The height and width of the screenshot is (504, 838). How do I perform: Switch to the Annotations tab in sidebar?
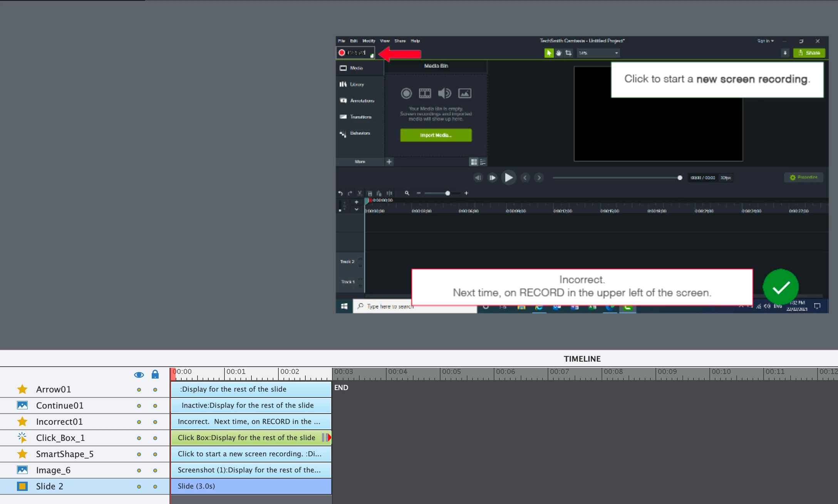click(x=361, y=101)
